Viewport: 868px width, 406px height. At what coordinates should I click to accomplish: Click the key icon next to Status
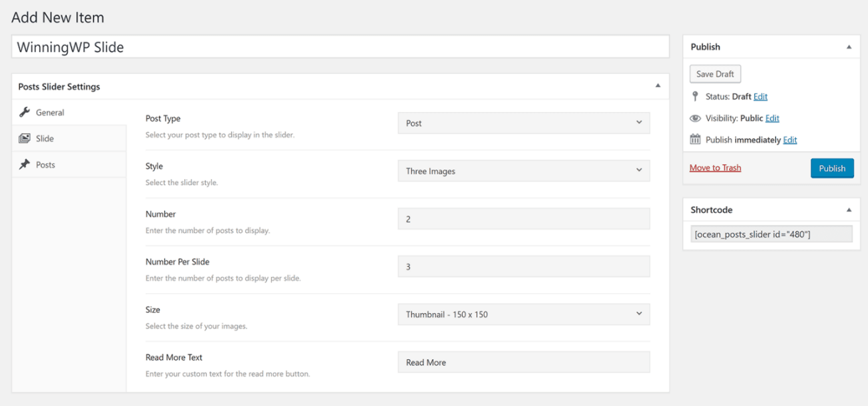tap(695, 96)
